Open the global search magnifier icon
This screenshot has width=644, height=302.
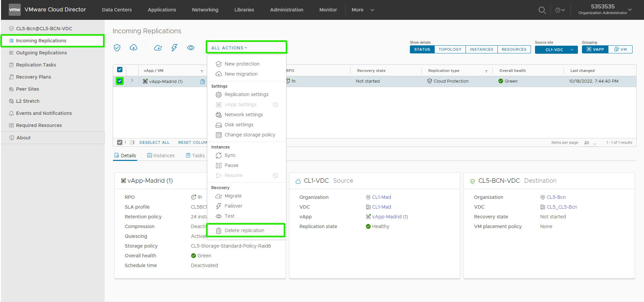click(x=542, y=10)
